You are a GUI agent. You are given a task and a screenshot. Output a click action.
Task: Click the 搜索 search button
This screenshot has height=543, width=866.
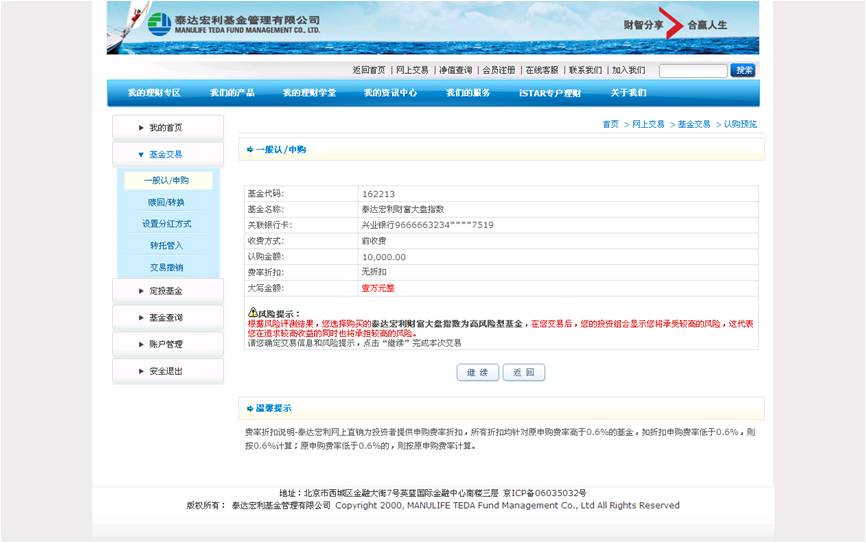point(743,70)
